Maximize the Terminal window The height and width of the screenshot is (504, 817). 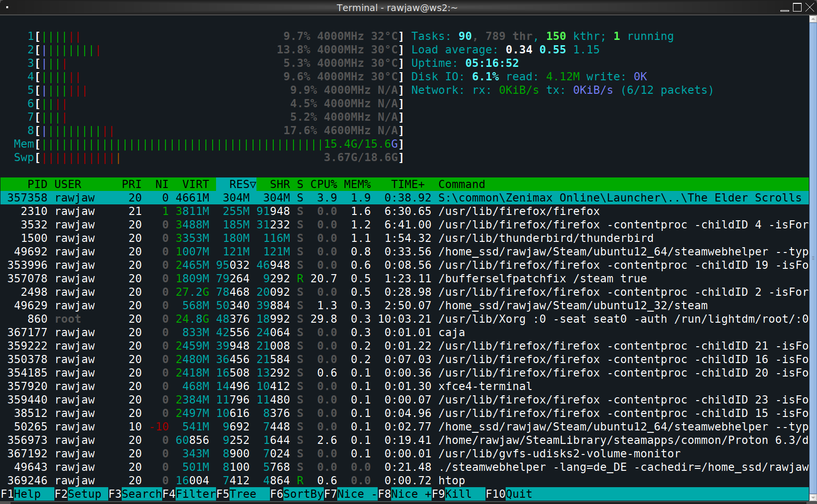pos(797,7)
